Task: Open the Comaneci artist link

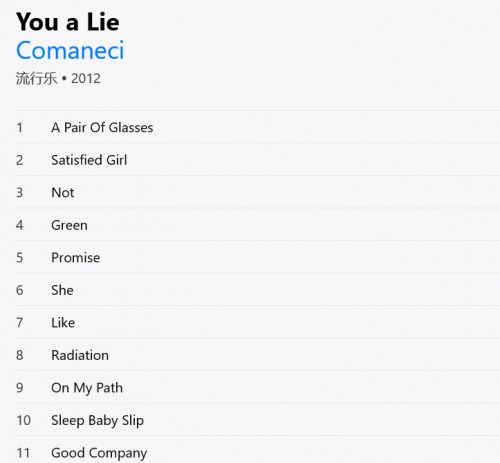Action: point(70,50)
